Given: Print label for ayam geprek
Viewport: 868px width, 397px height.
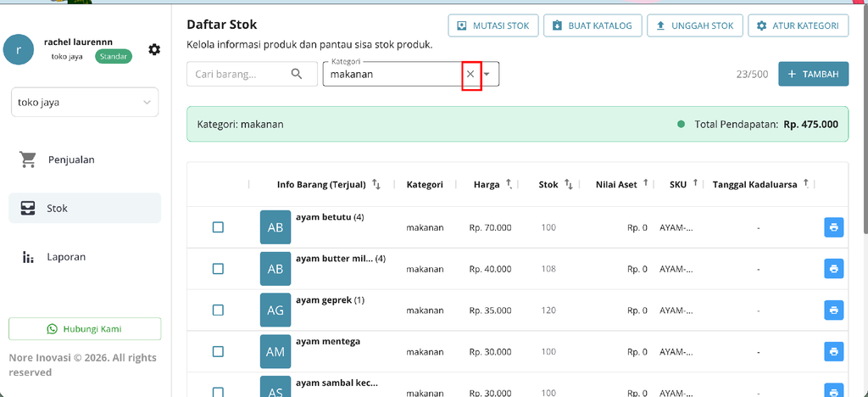Looking at the screenshot, I should (834, 310).
